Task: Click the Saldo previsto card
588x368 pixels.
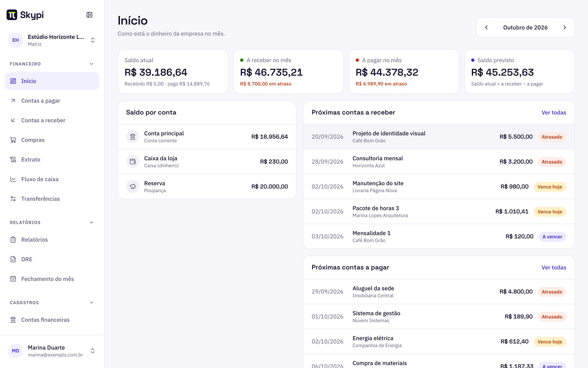Action: pos(519,72)
